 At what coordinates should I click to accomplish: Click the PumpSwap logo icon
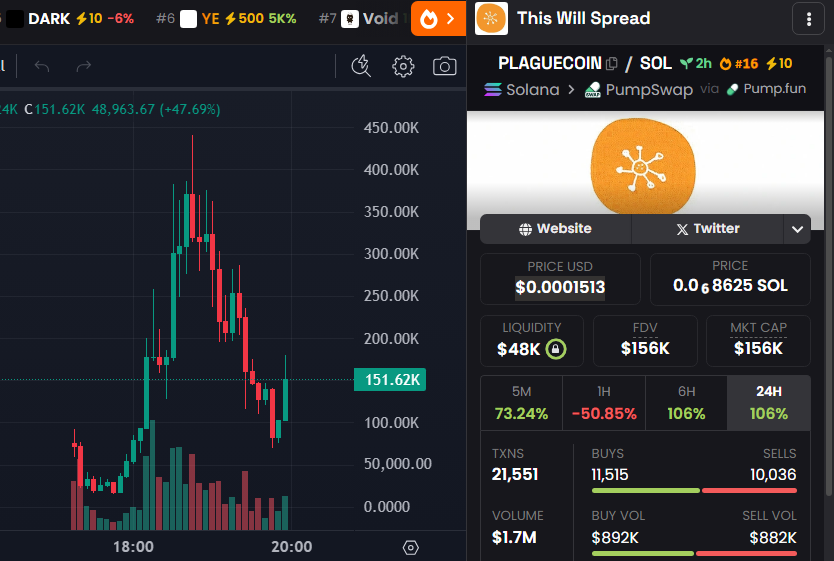pos(593,90)
